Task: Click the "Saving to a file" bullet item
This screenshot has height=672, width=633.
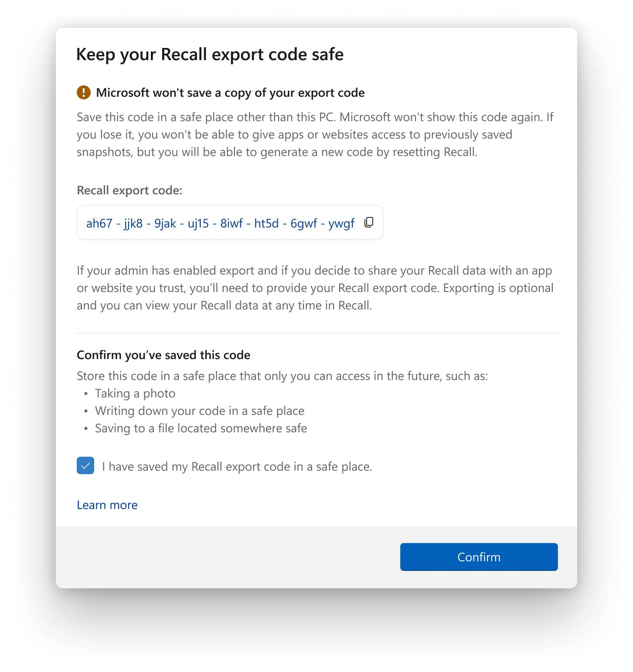Action: point(201,428)
